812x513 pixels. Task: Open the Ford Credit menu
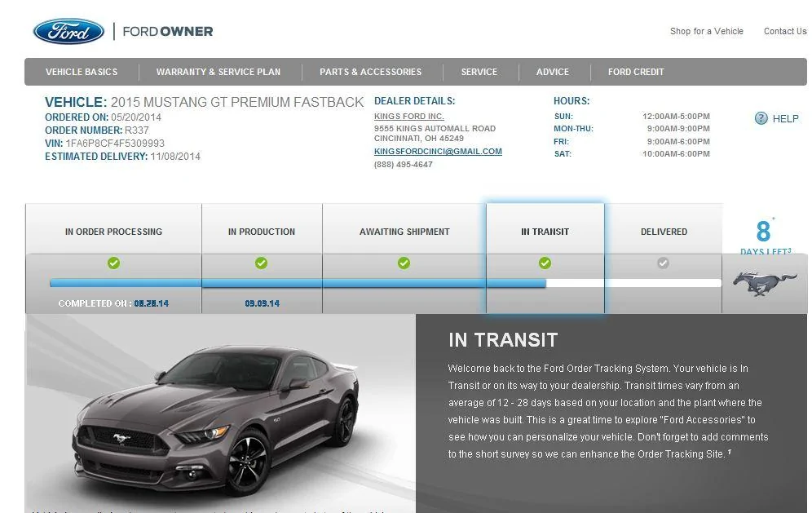point(636,72)
